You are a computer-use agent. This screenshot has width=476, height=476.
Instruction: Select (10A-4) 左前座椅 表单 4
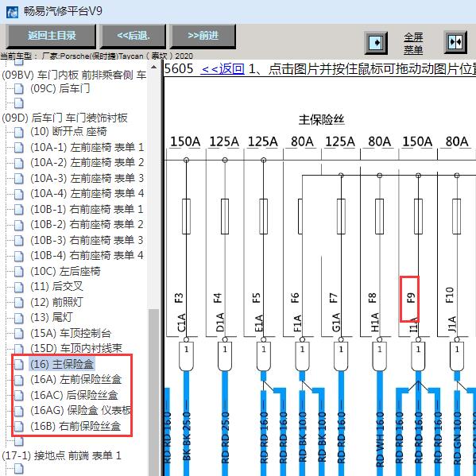[87, 193]
